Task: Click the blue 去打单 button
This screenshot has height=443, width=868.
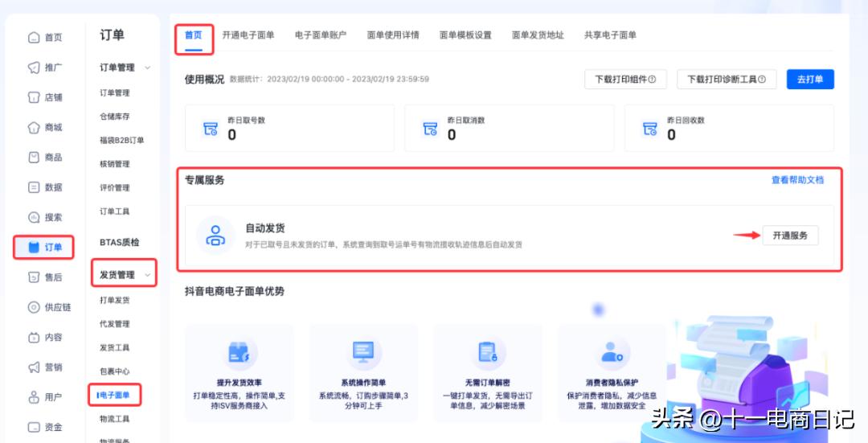Action: [x=810, y=79]
